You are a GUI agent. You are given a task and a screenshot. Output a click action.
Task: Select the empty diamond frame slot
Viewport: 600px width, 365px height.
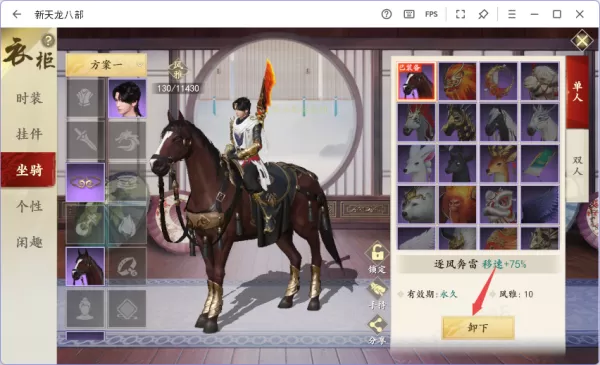(x=127, y=308)
